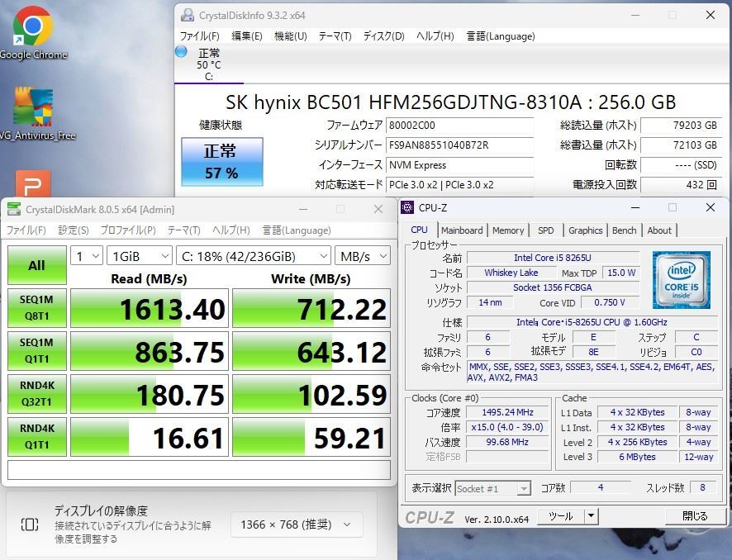Click serial number FS9AN88551040B72R field
This screenshot has height=560, width=732.
(459, 145)
